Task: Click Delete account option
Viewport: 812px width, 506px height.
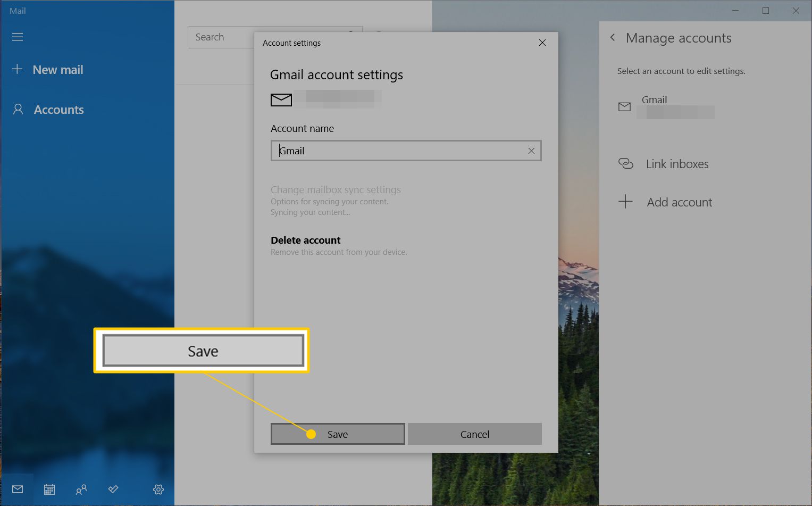Action: 306,240
